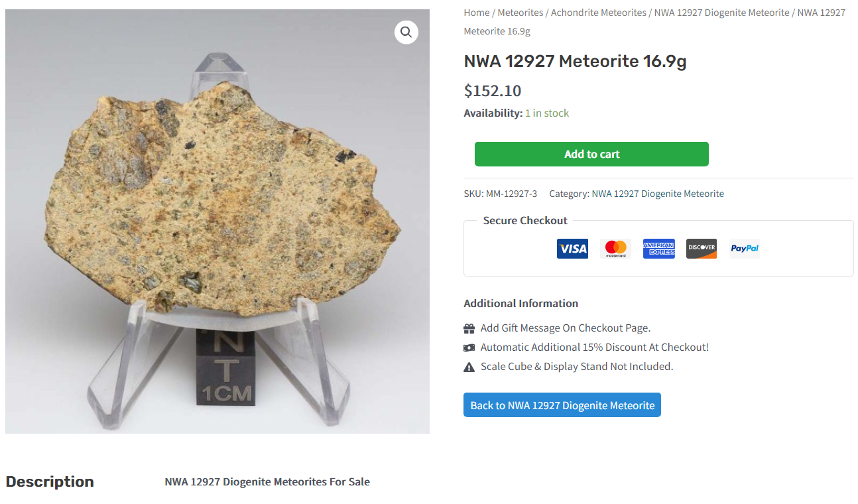Click the warning triangle icon
Viewport: 858px width, 504px height.
pos(469,367)
